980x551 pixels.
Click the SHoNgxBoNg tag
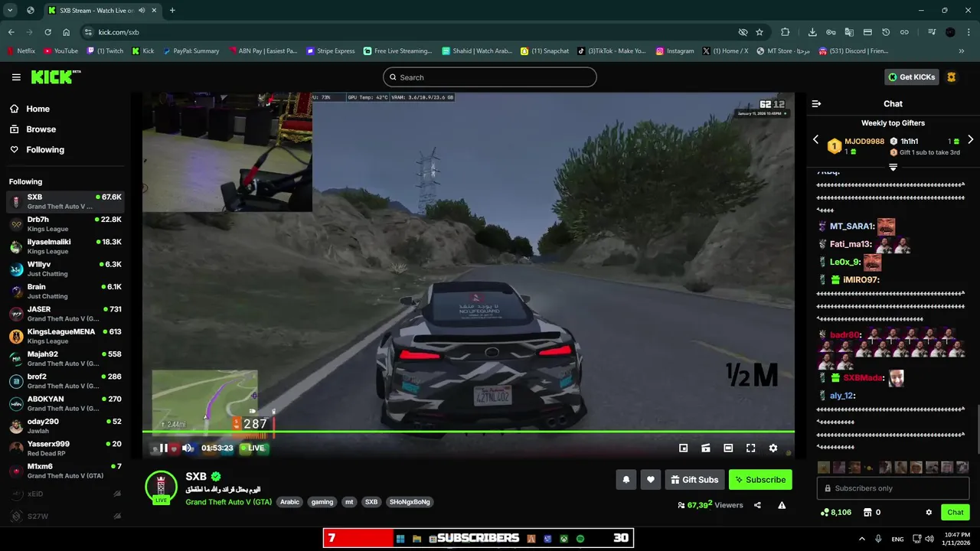[x=410, y=502]
